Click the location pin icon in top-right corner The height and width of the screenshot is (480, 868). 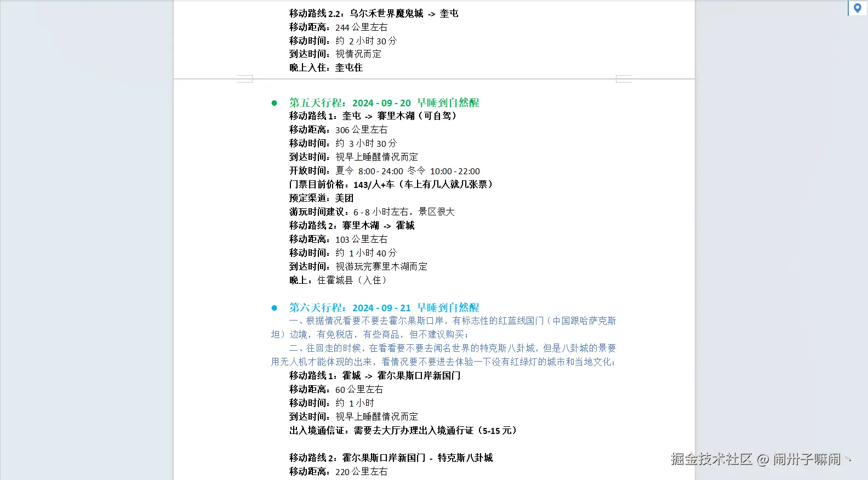click(858, 8)
